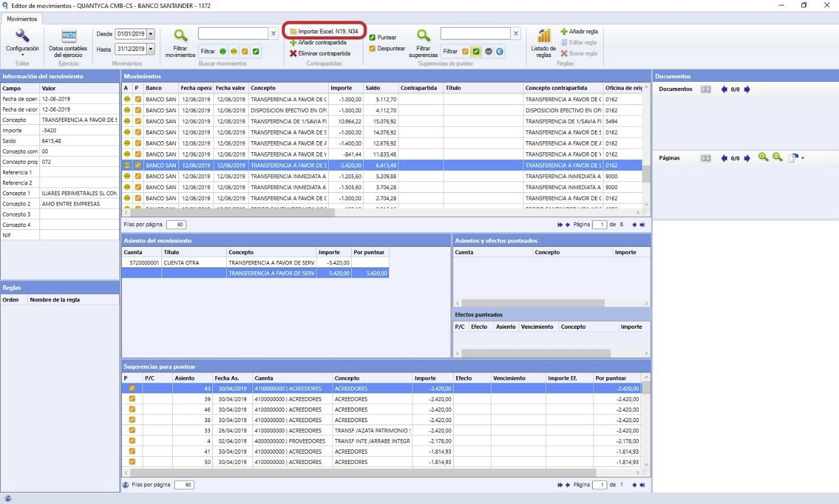The image size is (839, 504).
Task: Sort Movimientos by Importe column header
Action: [346, 88]
